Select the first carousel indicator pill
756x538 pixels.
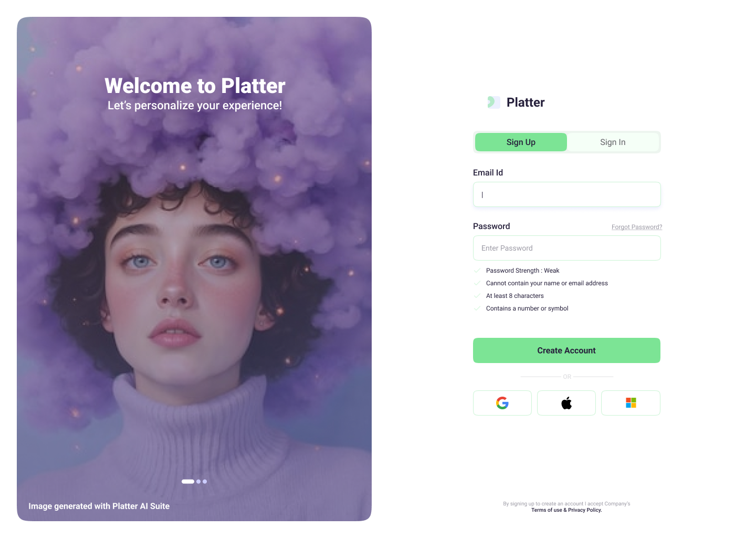(x=188, y=481)
